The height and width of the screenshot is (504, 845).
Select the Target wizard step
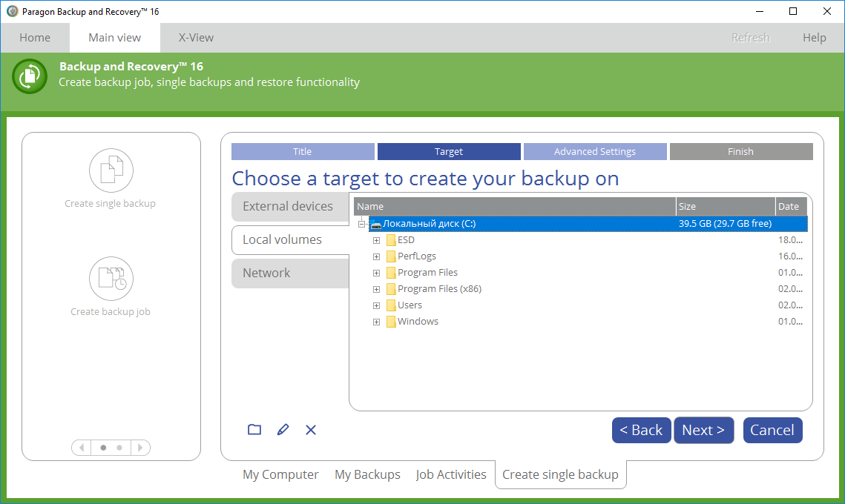coord(449,152)
